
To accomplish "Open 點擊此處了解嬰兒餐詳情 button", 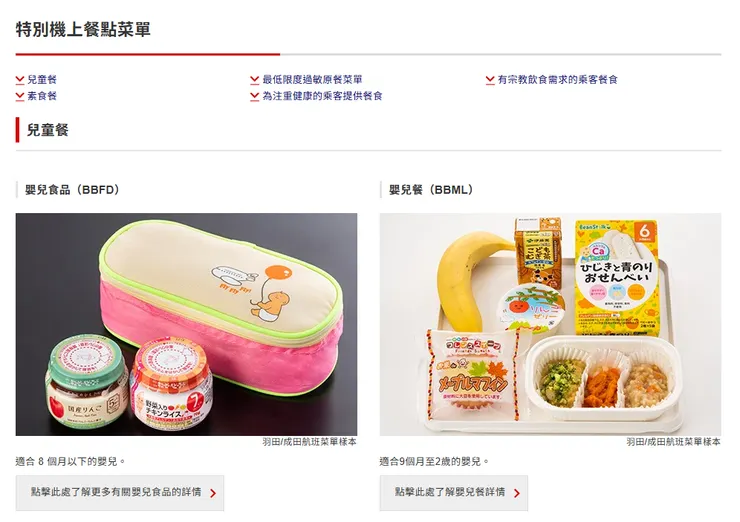I will (454, 493).
